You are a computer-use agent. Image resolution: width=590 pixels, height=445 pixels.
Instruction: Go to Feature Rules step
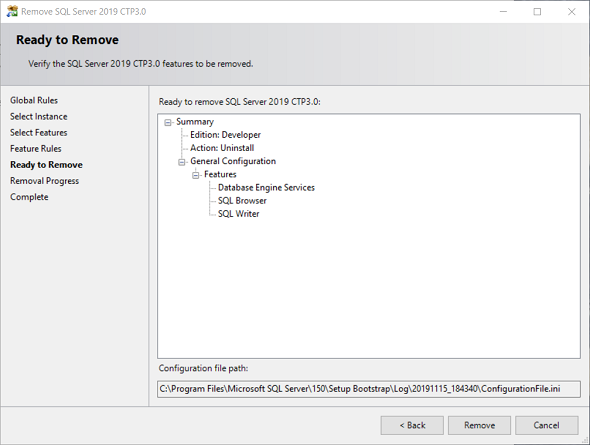[x=35, y=149]
